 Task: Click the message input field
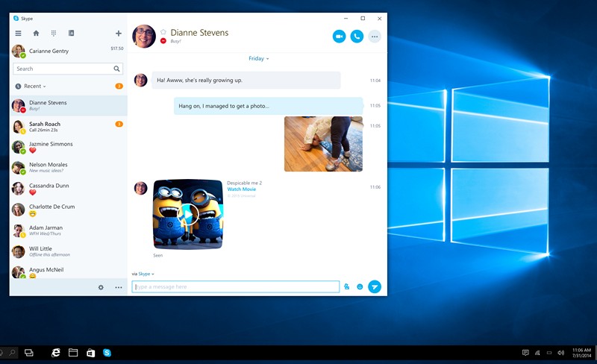pos(236,286)
